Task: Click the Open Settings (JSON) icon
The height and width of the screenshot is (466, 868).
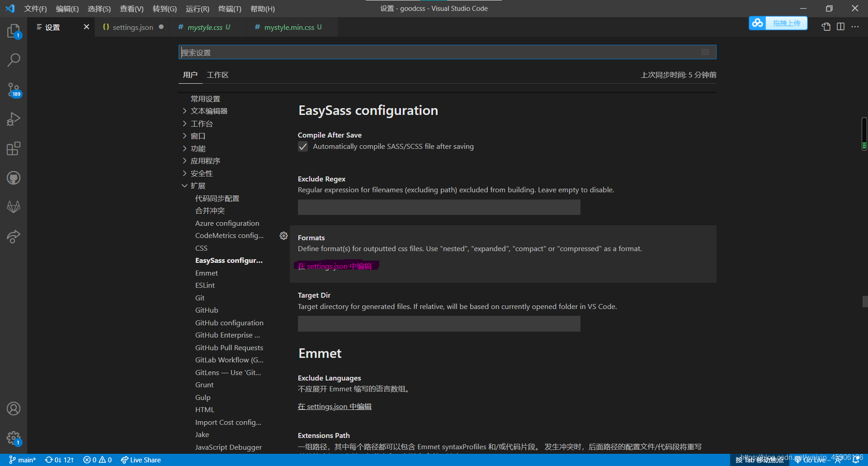Action: 826,27
